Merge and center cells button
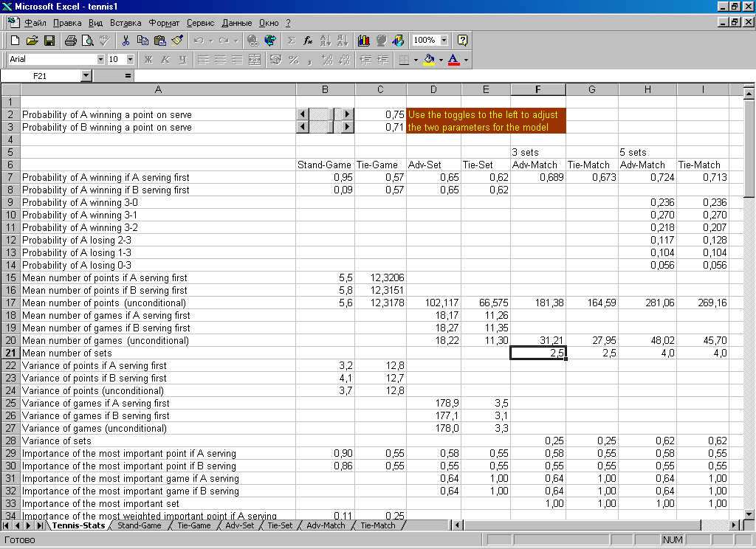756x549 pixels. (255, 60)
